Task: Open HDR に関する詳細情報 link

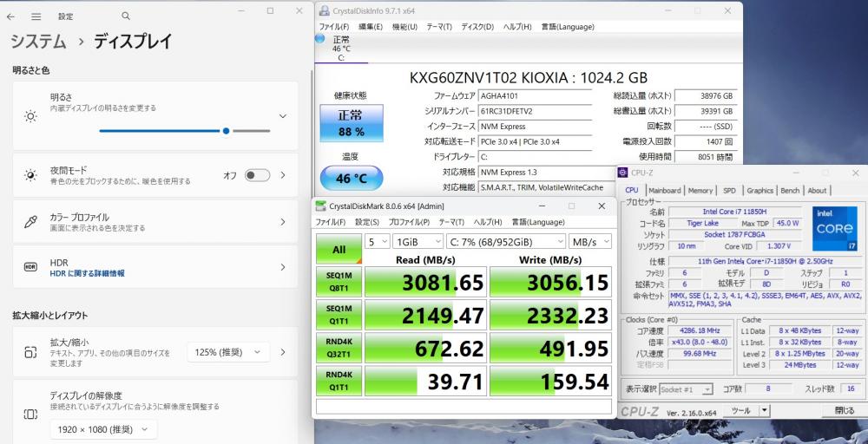Action: pyautogui.click(x=87, y=273)
